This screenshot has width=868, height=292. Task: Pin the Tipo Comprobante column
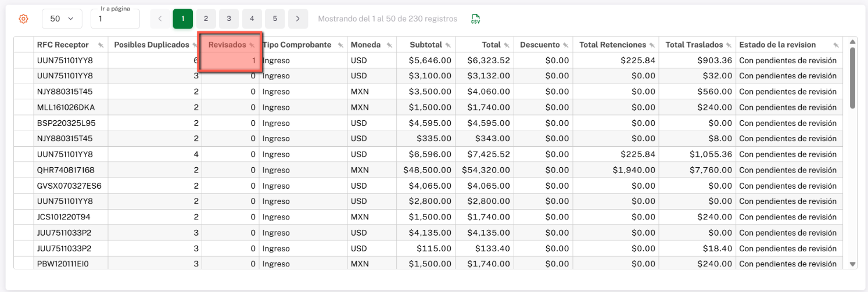(x=340, y=45)
